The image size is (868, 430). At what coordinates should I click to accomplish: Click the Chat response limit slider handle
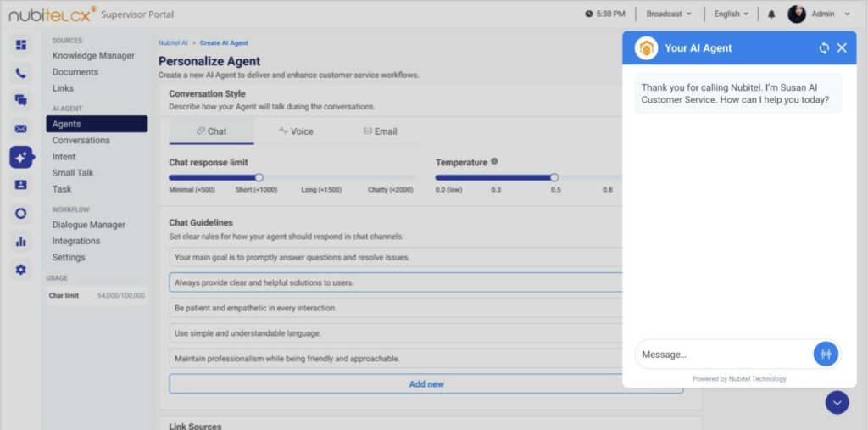tap(259, 177)
